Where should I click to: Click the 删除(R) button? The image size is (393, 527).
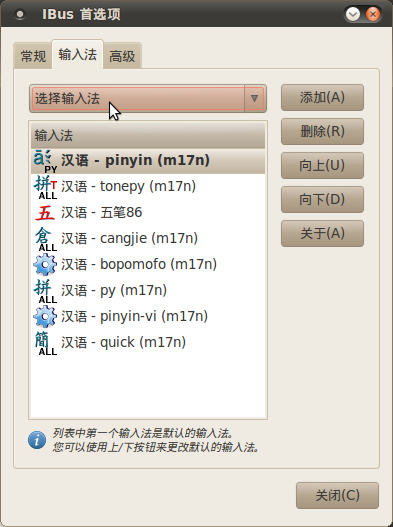tap(322, 131)
